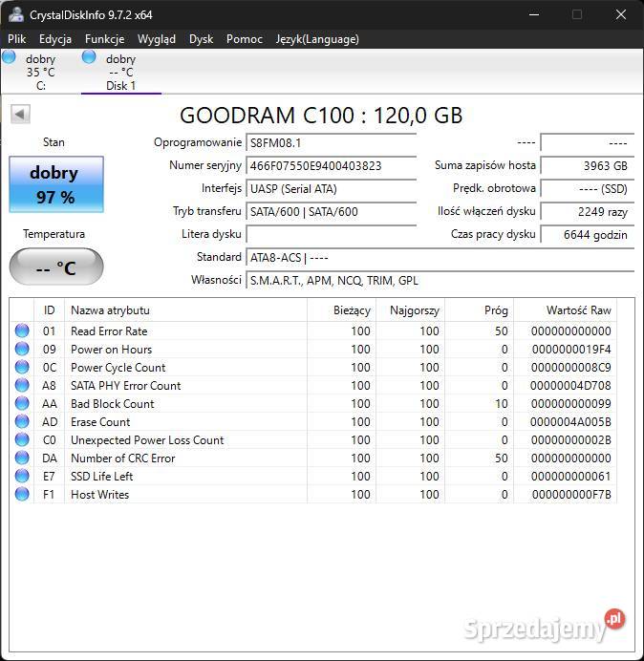Select the Unexpected Power Loss Count attribute name
Screen dimensions: 644x661
click(147, 440)
